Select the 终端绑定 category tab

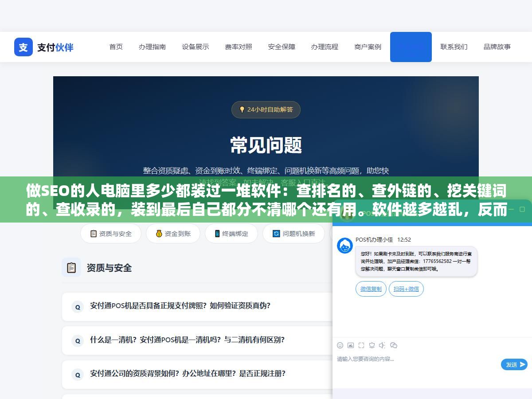[231, 234]
